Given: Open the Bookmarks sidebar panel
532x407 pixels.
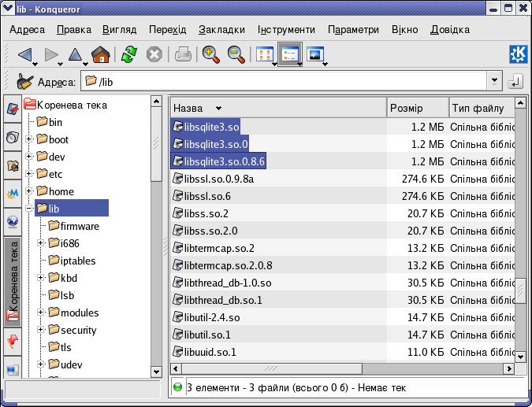Looking at the screenshot, I should (13, 109).
